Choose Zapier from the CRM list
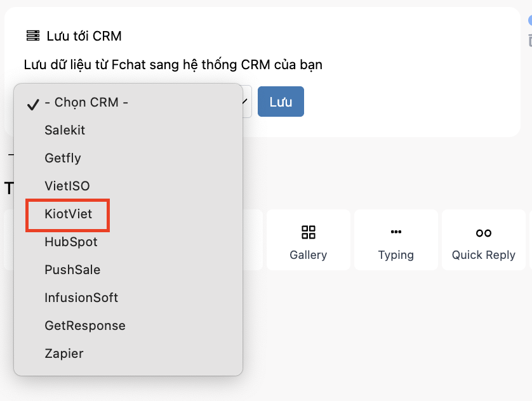 pos(128,353)
